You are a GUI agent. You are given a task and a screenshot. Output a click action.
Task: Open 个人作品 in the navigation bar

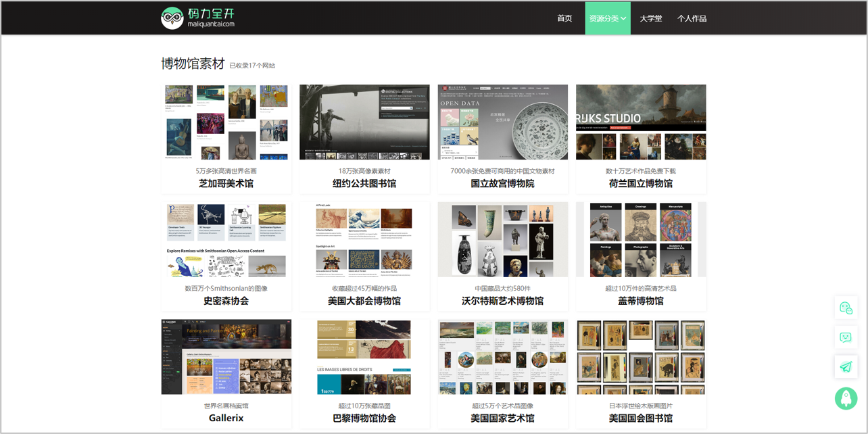click(692, 18)
